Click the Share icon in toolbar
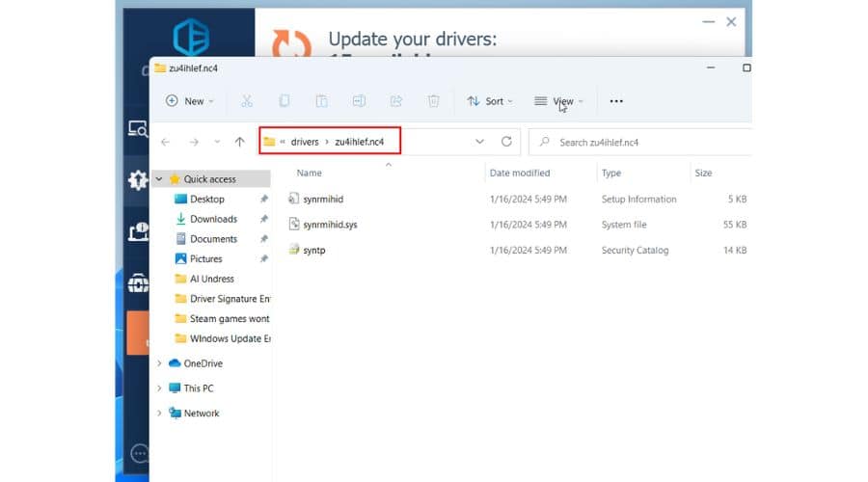Viewport: 868px width, 482px height. (x=396, y=101)
